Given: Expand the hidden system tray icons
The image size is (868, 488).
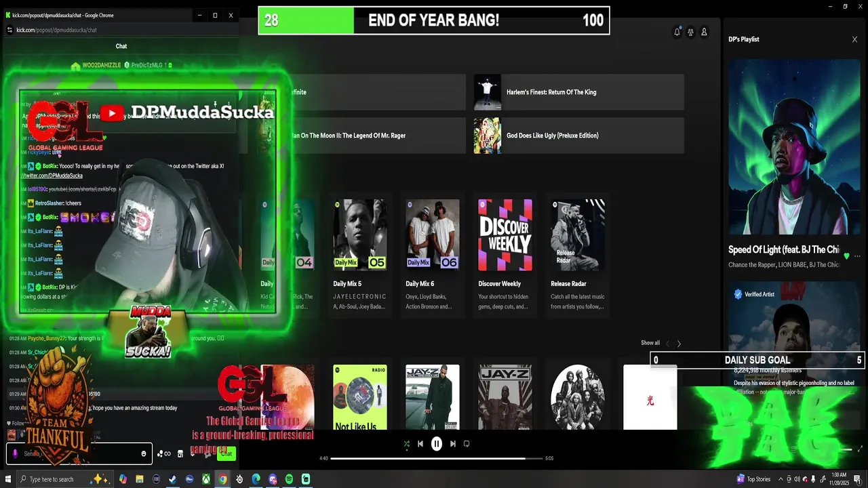Looking at the screenshot, I should [780, 479].
